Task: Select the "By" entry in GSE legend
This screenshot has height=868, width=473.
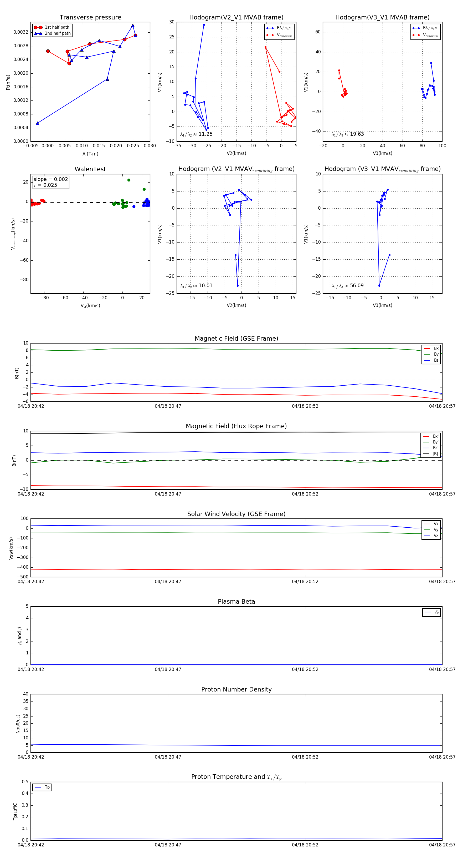Action: pos(431,354)
